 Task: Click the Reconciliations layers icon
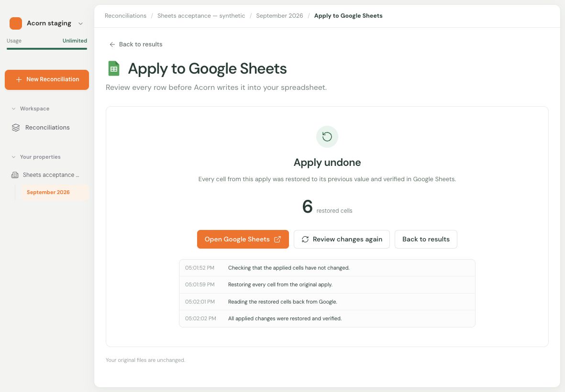tap(16, 128)
